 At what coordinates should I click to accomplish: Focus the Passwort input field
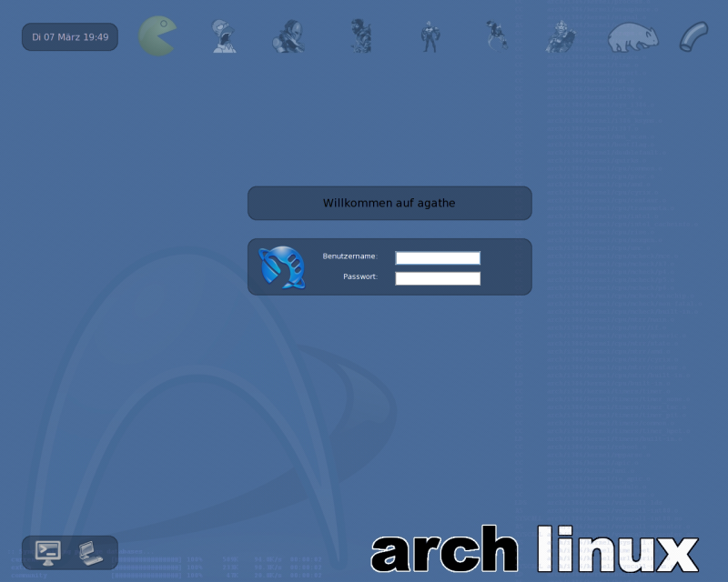point(438,278)
